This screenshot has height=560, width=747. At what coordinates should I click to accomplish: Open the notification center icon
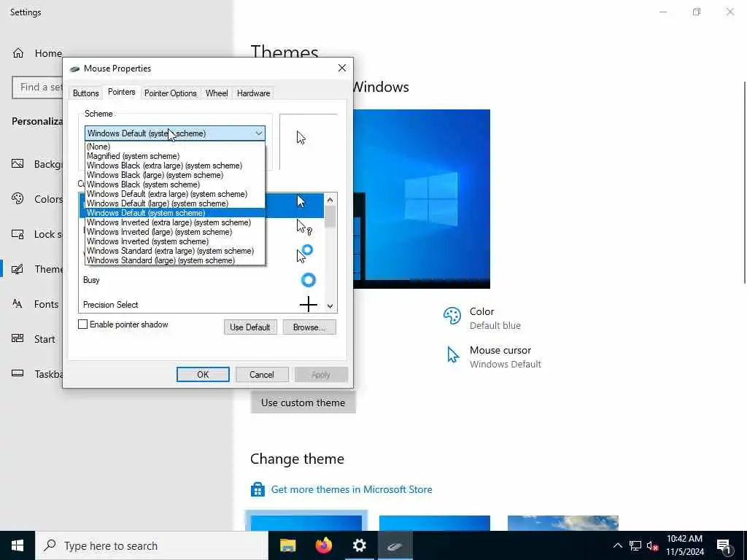point(724,546)
